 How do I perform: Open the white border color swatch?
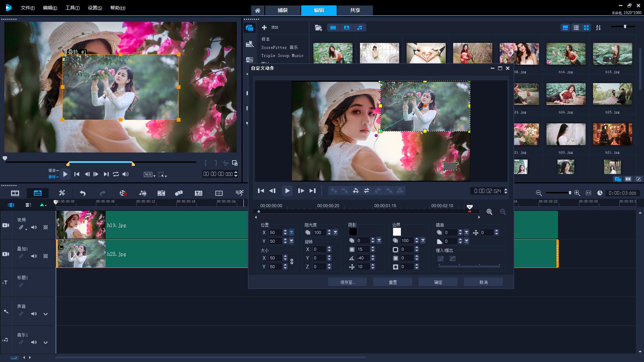(397, 232)
